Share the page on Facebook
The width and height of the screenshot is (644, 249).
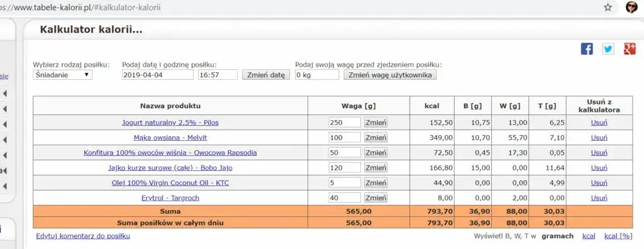pyautogui.click(x=587, y=48)
